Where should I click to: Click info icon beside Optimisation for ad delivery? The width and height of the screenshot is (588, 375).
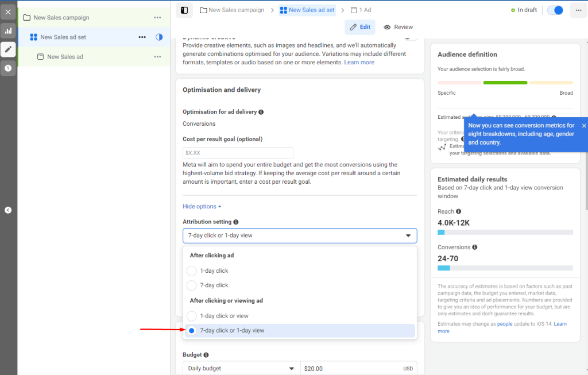(x=261, y=112)
